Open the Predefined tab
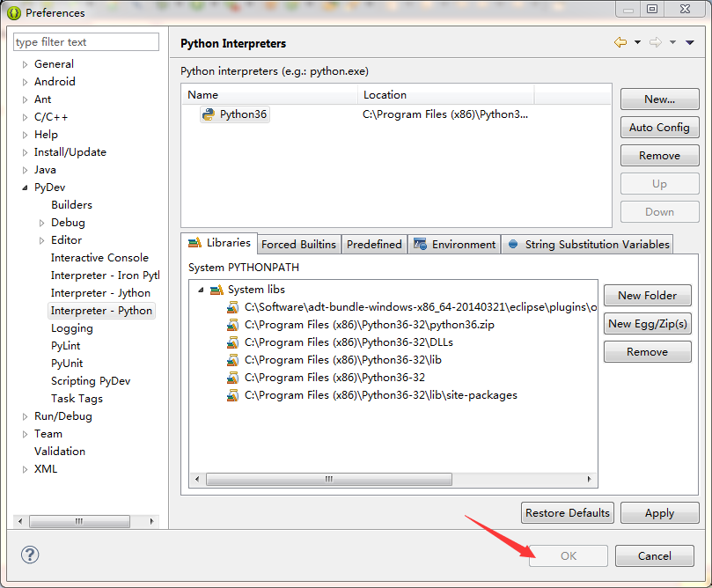The height and width of the screenshot is (588, 712). tap(374, 245)
